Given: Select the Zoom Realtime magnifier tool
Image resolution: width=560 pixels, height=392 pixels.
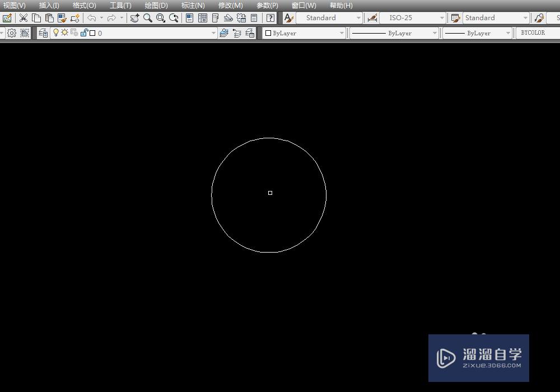Looking at the screenshot, I should tap(147, 17).
